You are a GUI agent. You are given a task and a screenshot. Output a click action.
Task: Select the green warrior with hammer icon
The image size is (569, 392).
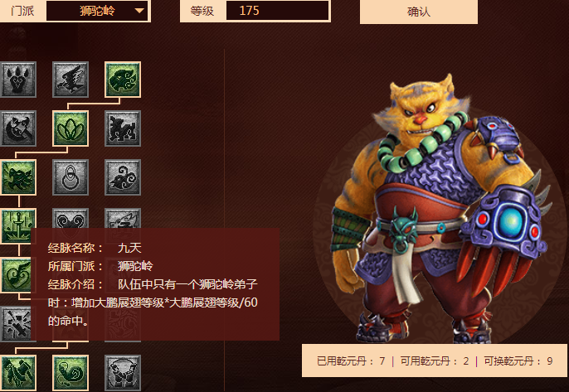pos(17,373)
